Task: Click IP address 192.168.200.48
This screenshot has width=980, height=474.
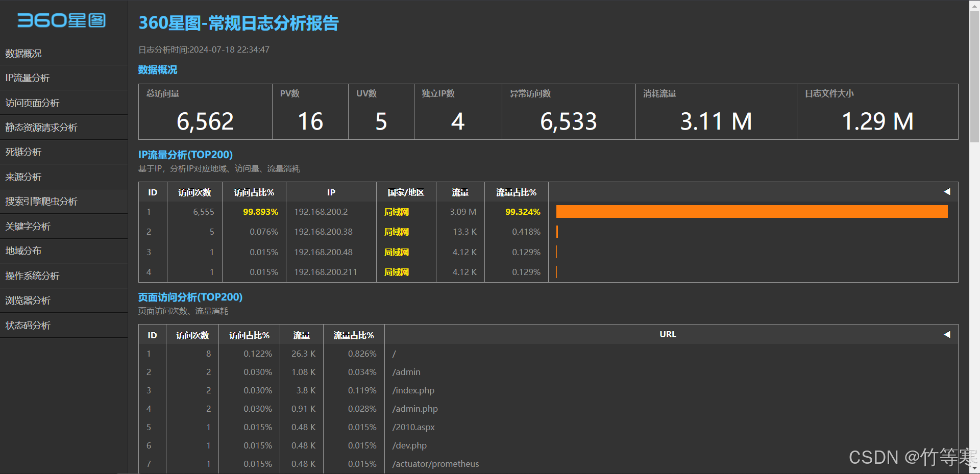Action: pyautogui.click(x=324, y=252)
